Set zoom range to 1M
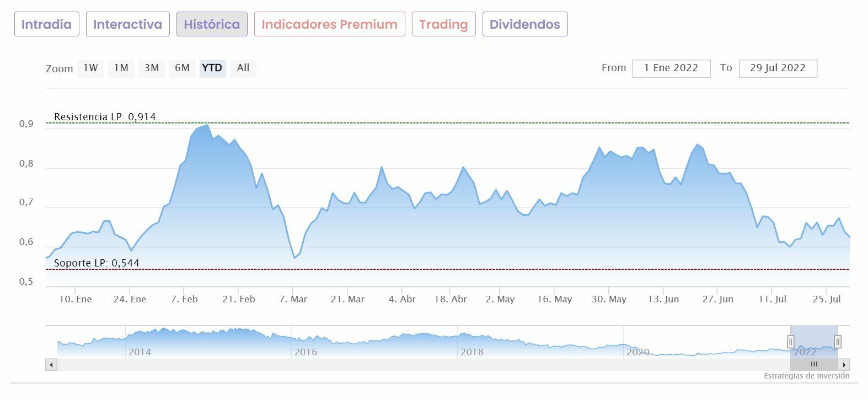This screenshot has width=868, height=400. pos(121,68)
